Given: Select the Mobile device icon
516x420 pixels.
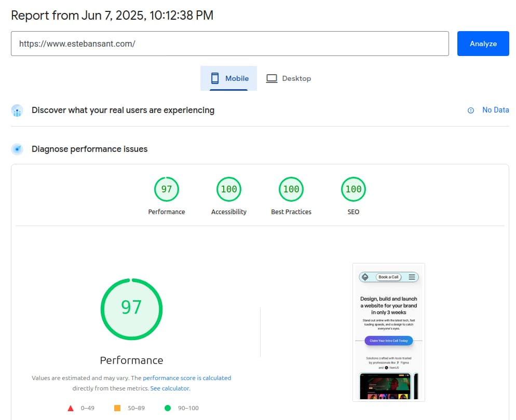Looking at the screenshot, I should point(214,78).
